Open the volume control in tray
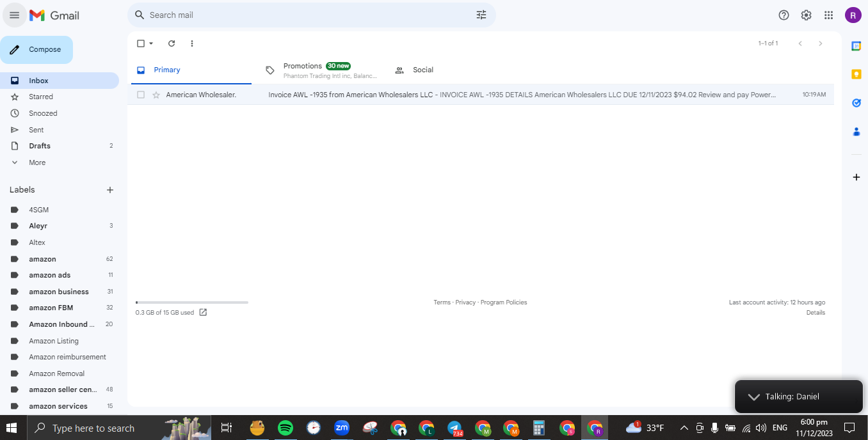Image resolution: width=868 pixels, height=440 pixels. (x=761, y=428)
